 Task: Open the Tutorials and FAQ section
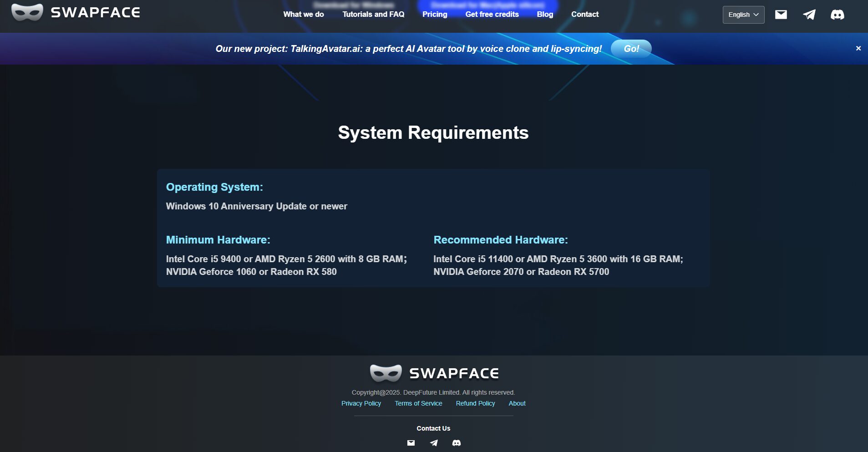click(x=373, y=14)
